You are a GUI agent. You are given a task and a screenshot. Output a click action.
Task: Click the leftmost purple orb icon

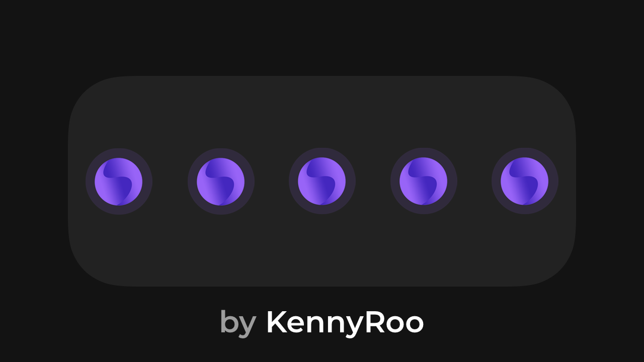[x=119, y=182]
